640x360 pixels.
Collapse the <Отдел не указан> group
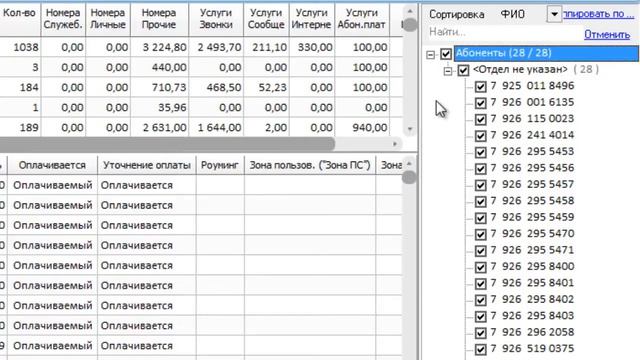pyautogui.click(x=448, y=71)
